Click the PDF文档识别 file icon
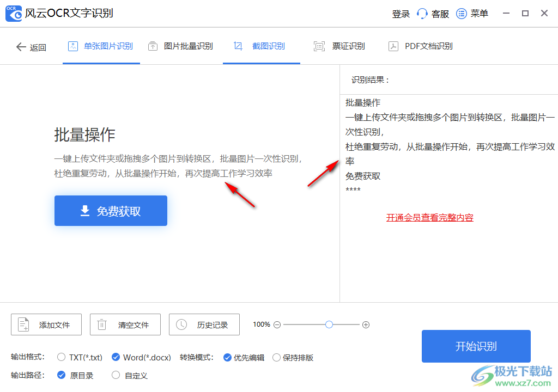This screenshot has width=558, height=392. pos(393,46)
